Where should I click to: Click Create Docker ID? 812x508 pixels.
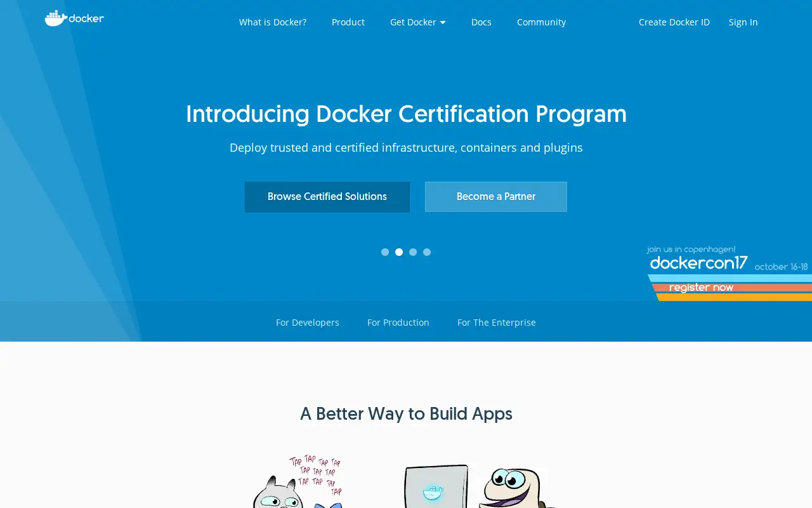point(674,22)
